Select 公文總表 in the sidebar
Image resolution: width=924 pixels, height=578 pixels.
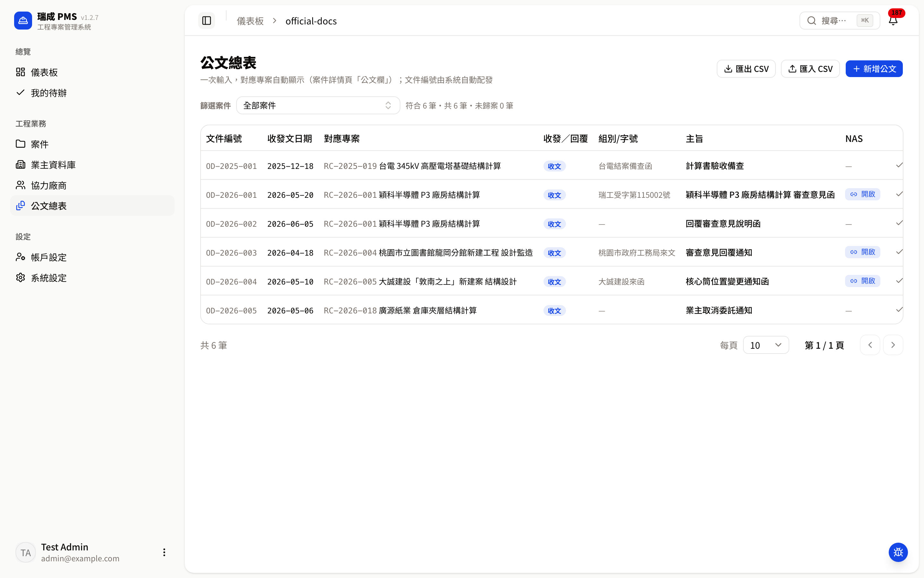(92, 206)
